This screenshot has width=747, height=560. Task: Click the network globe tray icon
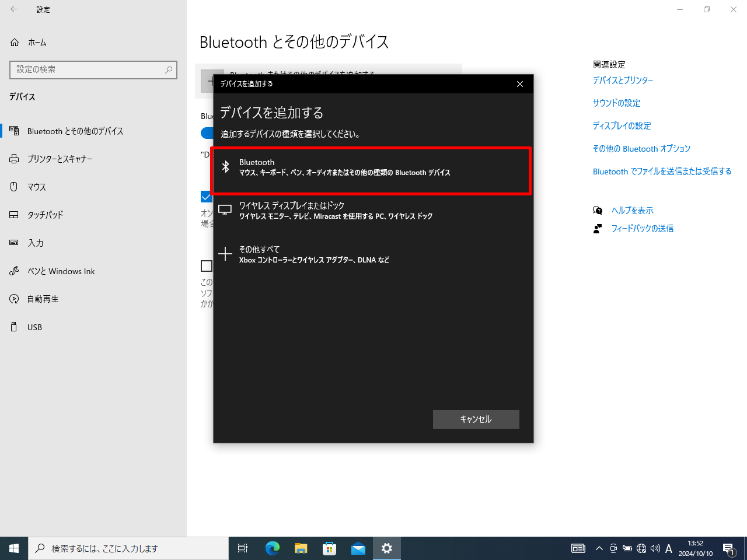[x=641, y=548]
